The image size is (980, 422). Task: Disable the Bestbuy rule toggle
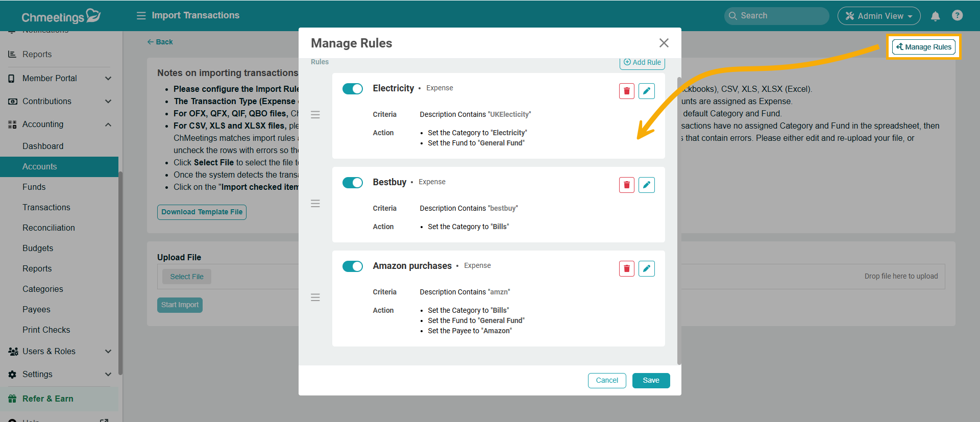tap(352, 183)
